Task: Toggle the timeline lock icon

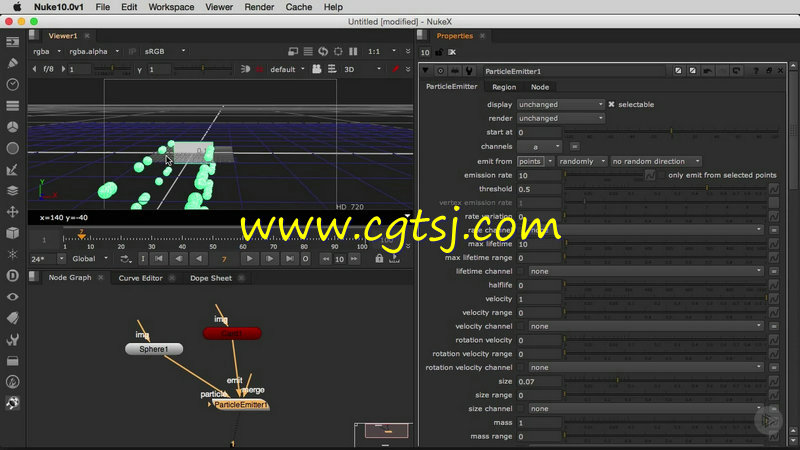Action: 379,259
